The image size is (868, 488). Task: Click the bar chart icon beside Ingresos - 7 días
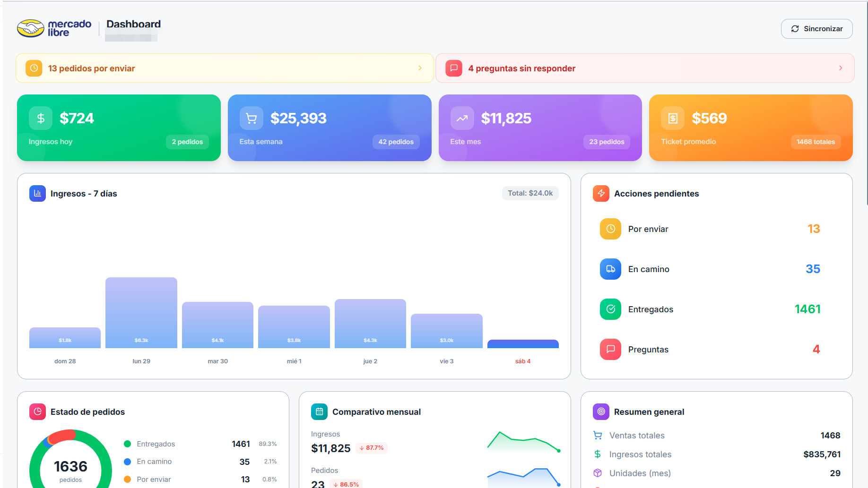37,193
